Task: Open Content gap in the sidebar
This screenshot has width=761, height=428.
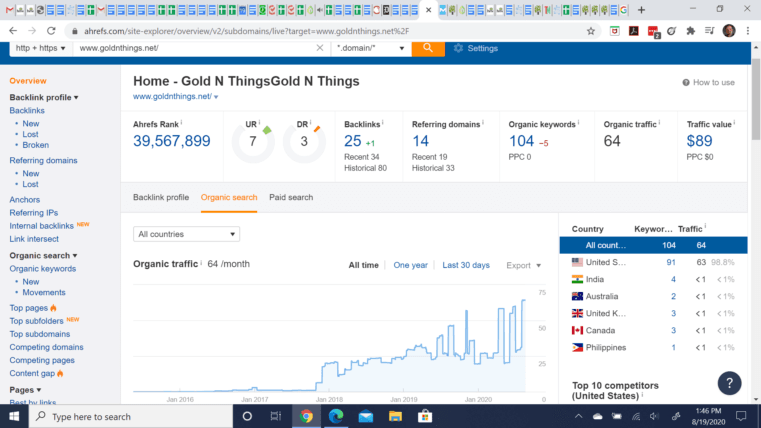Action: (x=32, y=373)
